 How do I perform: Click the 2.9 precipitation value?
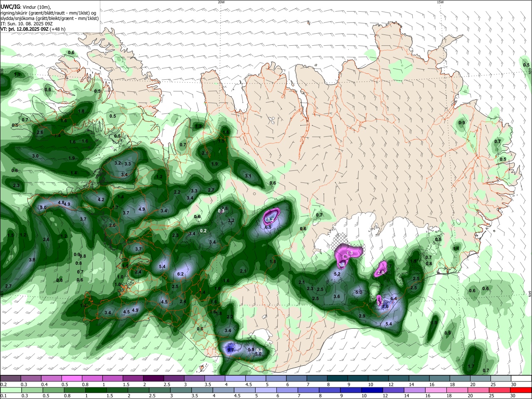coord(362,316)
